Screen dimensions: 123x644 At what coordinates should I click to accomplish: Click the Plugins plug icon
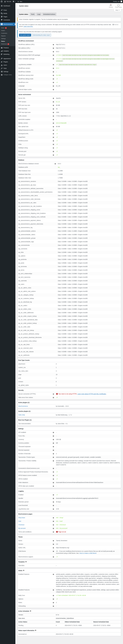2,62
